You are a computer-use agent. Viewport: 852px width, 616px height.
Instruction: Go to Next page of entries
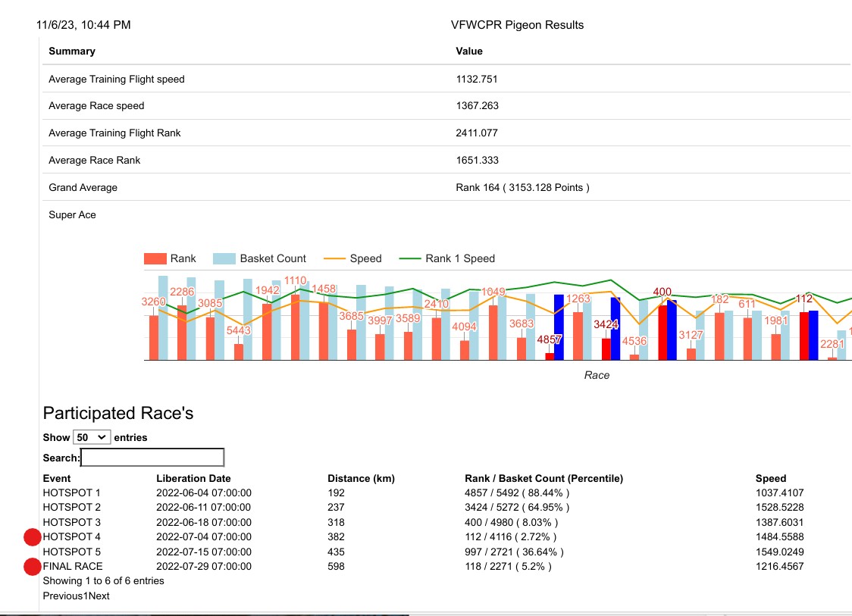coord(99,596)
